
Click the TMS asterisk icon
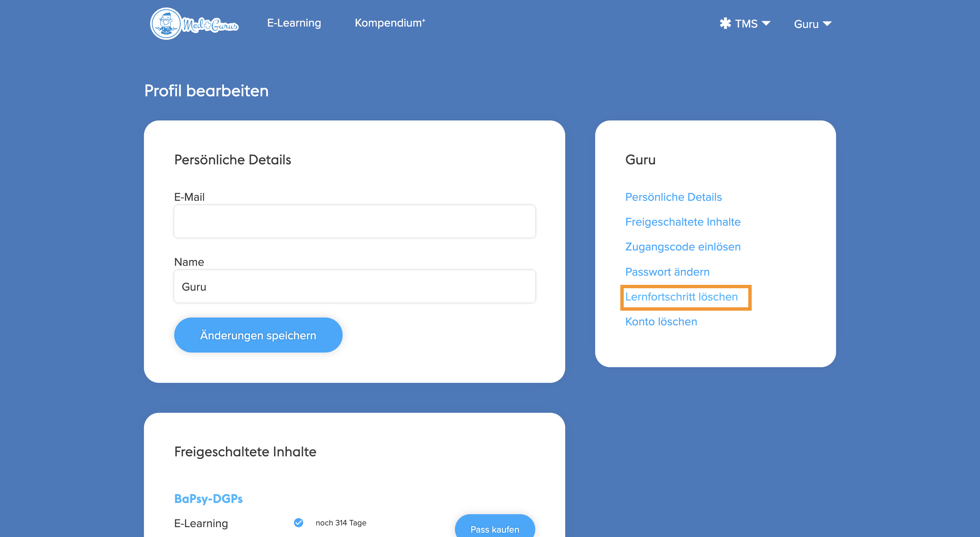pos(725,23)
